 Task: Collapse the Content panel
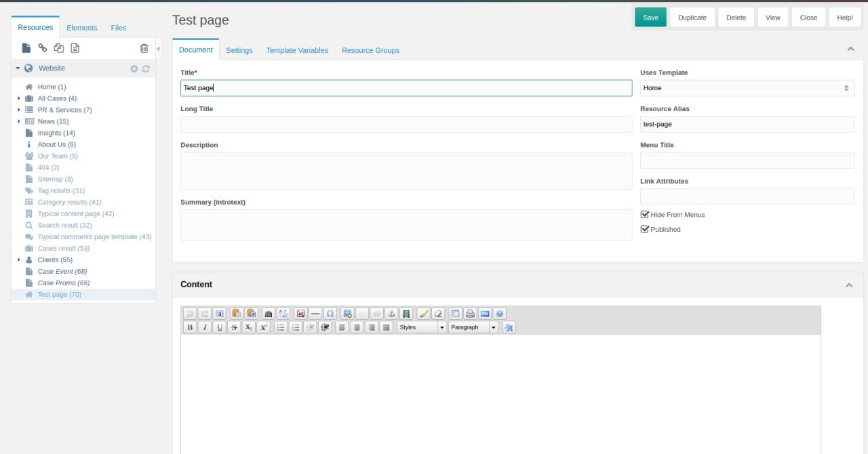(849, 285)
